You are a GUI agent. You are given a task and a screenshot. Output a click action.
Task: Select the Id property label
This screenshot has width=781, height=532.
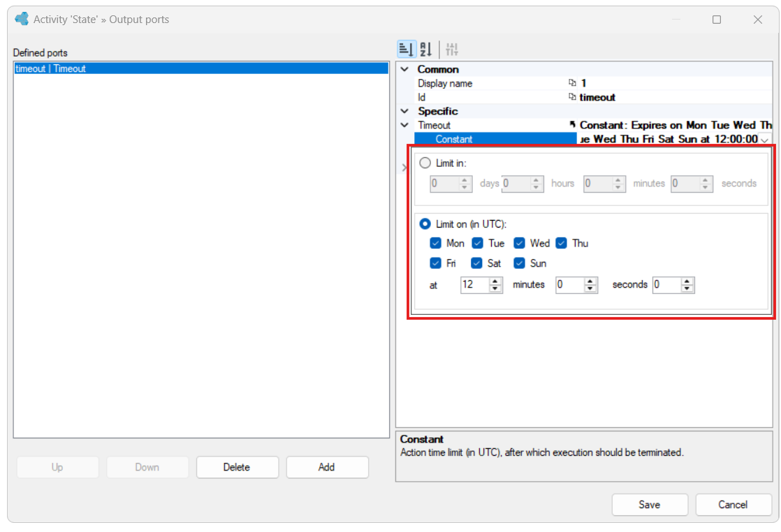click(421, 97)
